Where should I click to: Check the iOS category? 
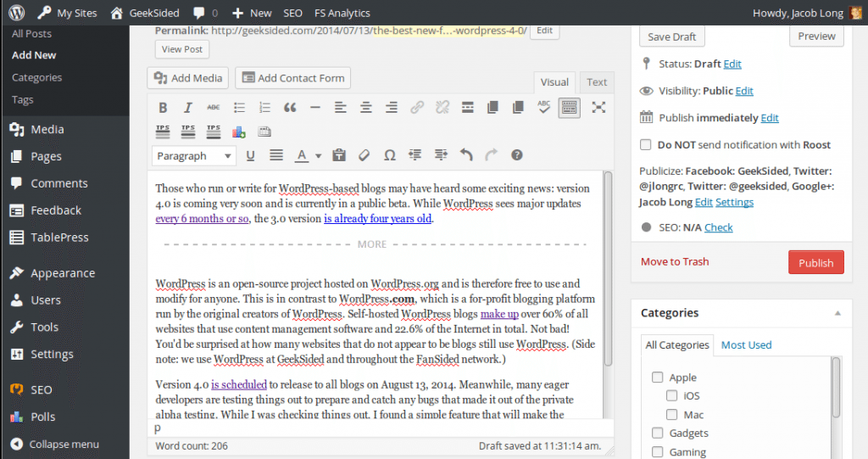[x=671, y=395]
